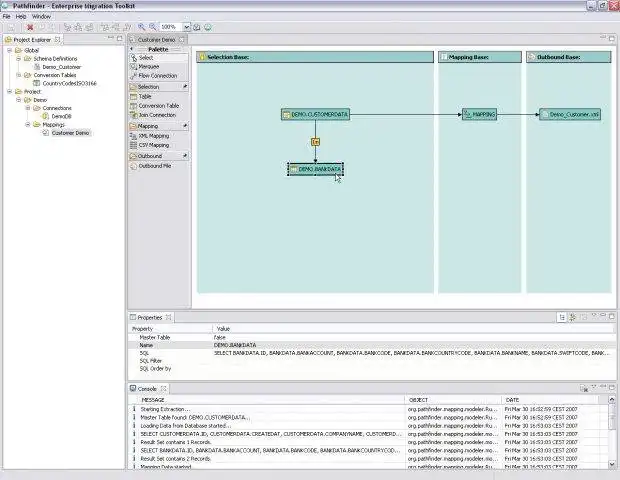Select the DemoDB connection item
The image size is (620, 480).
(61, 116)
